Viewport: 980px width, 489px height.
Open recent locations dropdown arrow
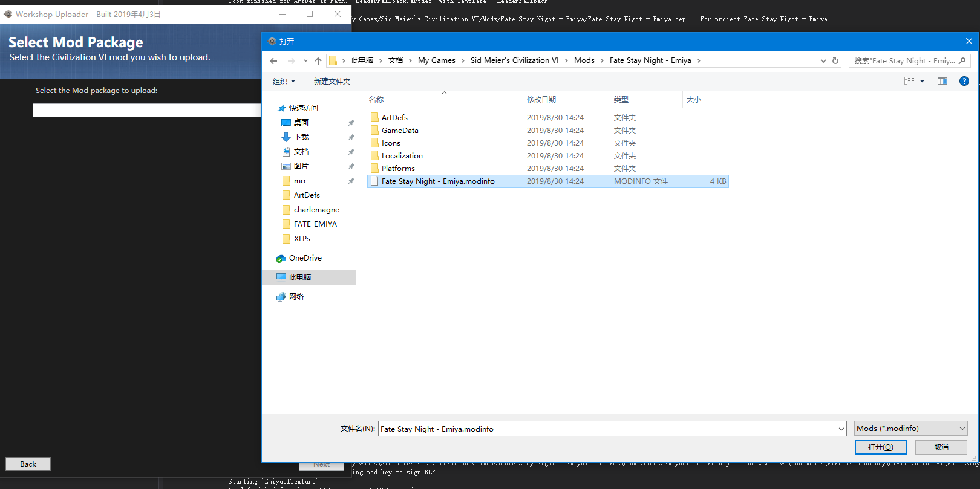point(305,60)
